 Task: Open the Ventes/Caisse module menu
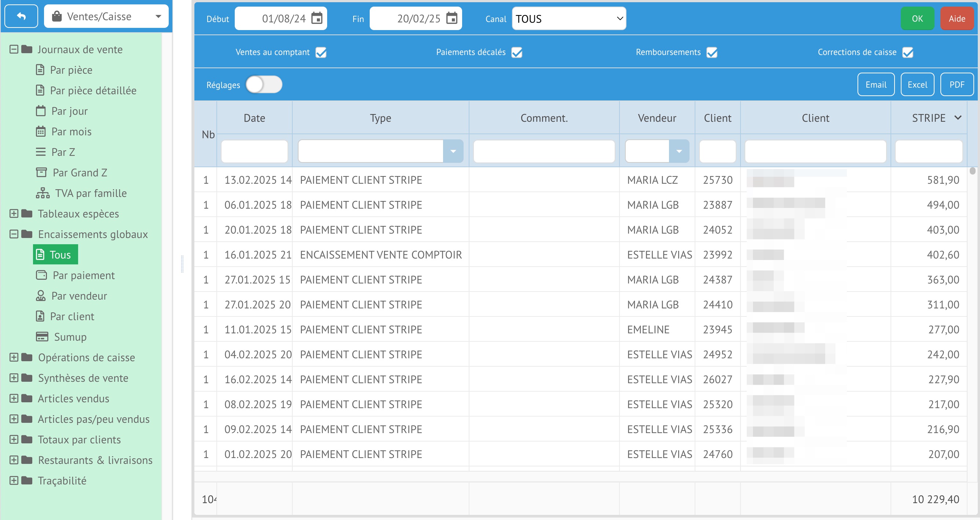(106, 17)
